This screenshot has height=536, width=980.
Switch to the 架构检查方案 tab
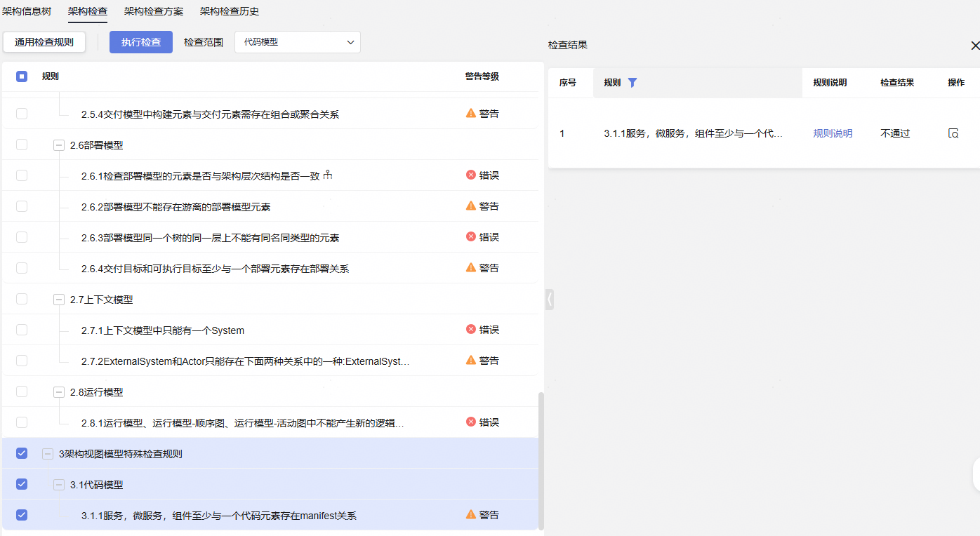click(154, 11)
